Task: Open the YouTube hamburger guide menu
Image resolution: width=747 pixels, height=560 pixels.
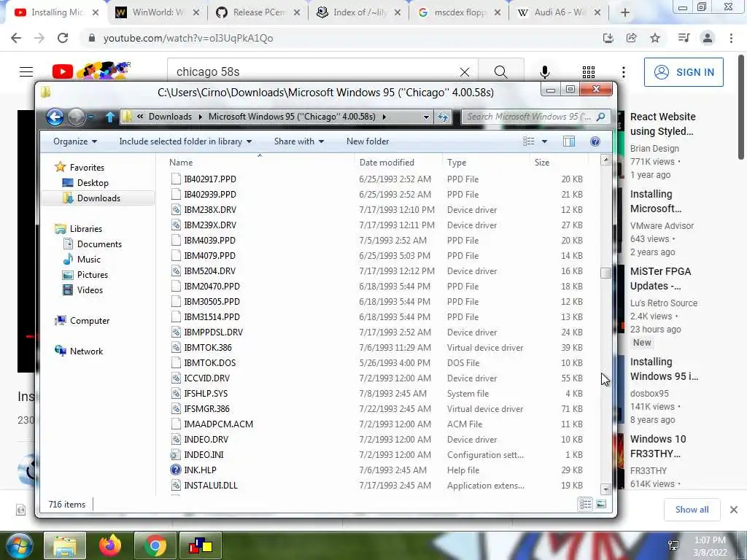Action: click(x=26, y=72)
